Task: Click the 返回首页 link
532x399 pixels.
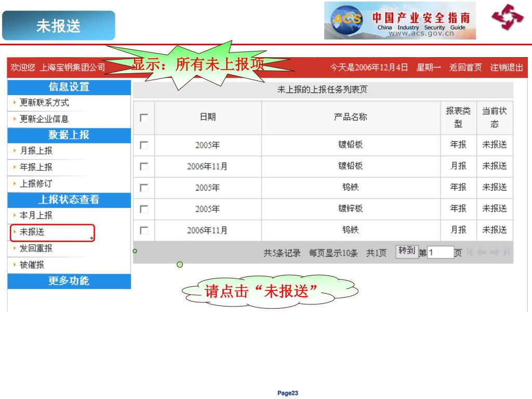Action: point(465,68)
